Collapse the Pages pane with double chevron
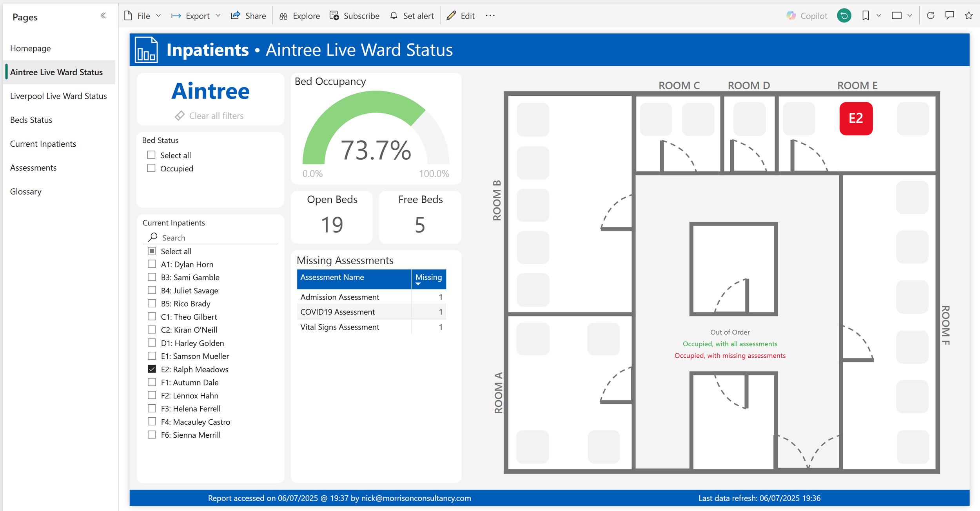 point(103,16)
